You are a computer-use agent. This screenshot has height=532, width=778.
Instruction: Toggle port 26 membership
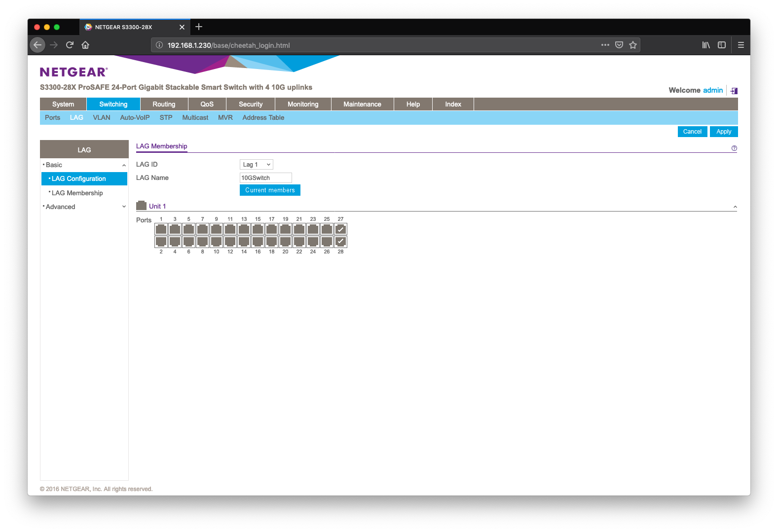(327, 242)
